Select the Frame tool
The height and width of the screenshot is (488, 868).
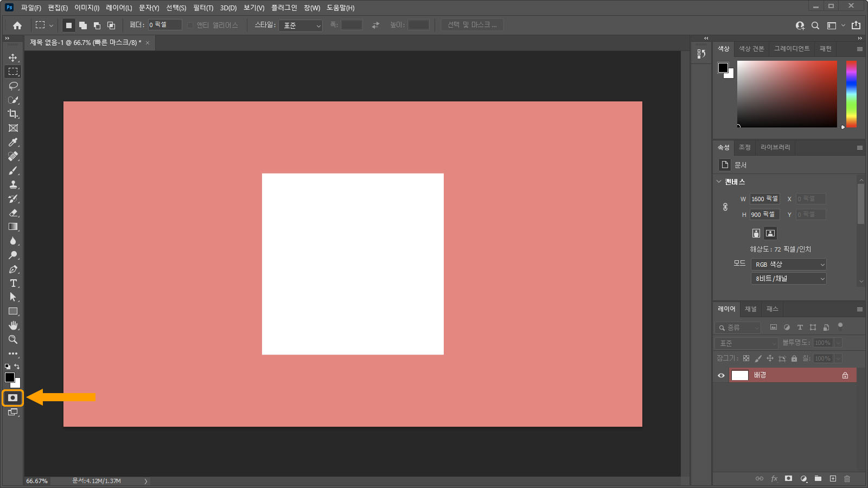13,128
